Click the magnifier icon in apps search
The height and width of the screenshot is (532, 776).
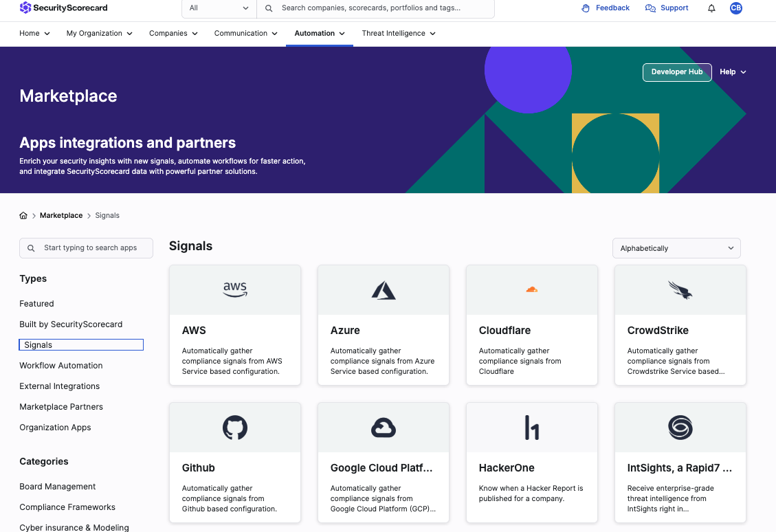coord(31,248)
